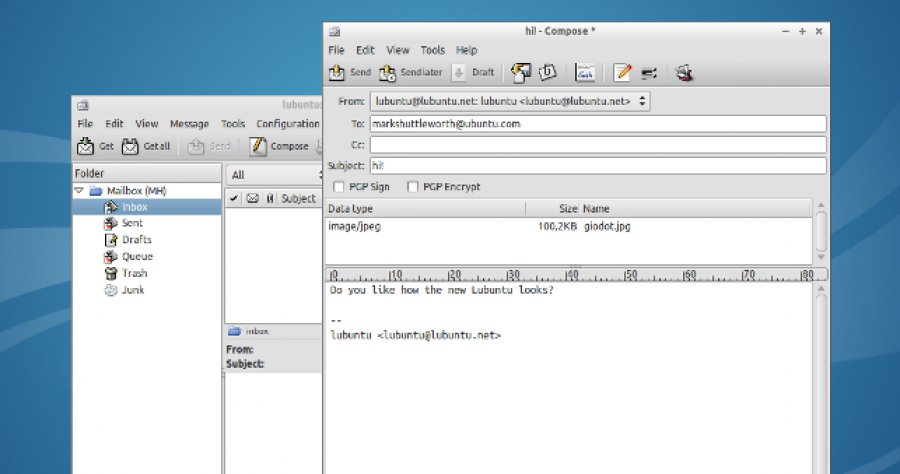
Task: Collapse the Mailbox (MH) tree
Action: coord(79,190)
